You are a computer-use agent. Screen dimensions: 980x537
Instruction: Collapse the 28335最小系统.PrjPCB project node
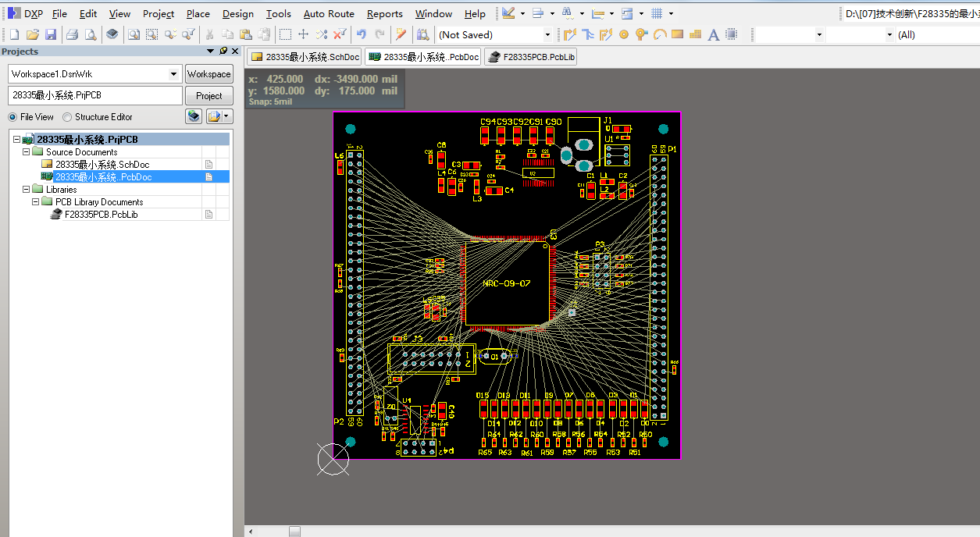tap(16, 140)
